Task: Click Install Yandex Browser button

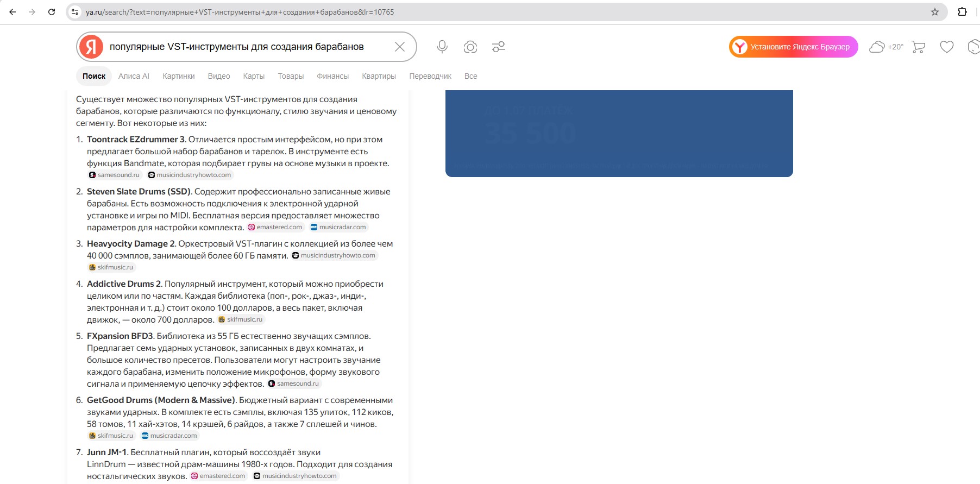Action: coord(793,47)
